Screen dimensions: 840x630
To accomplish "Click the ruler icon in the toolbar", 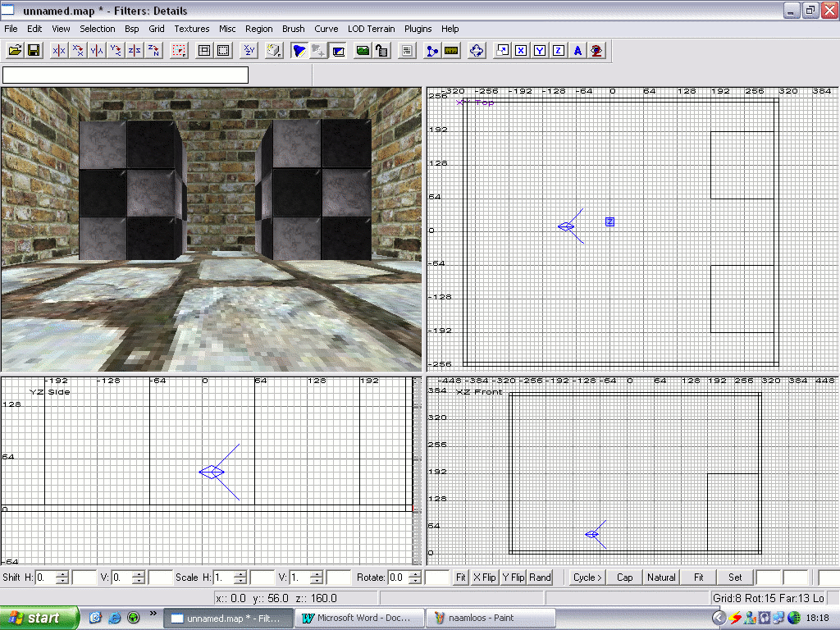I will (x=450, y=51).
